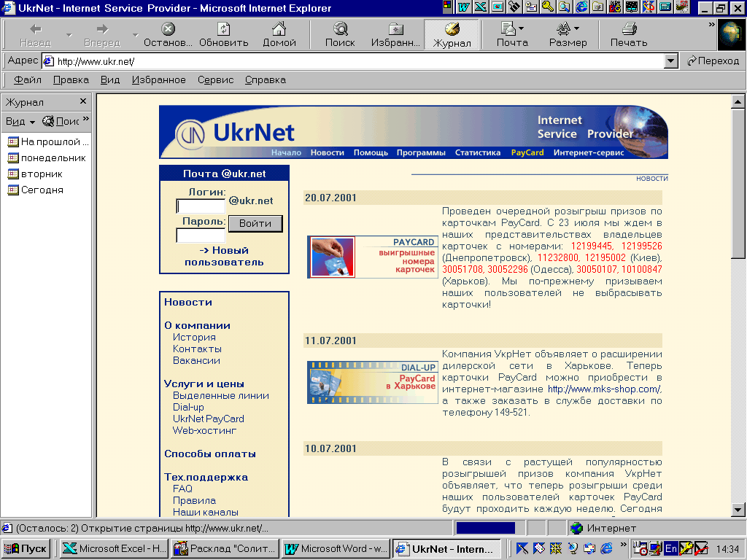Open Forward button history dropdown arrow
Viewport: 747px width, 560px height.
click(136, 35)
